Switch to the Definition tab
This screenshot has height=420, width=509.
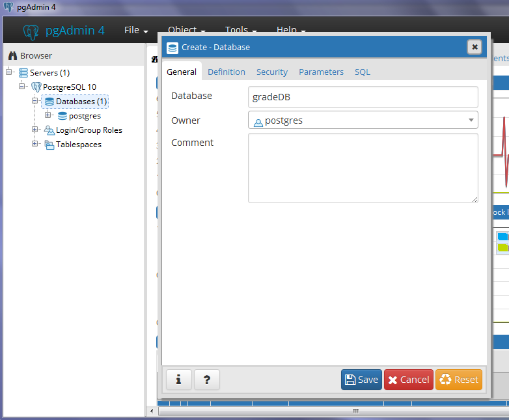(x=227, y=72)
